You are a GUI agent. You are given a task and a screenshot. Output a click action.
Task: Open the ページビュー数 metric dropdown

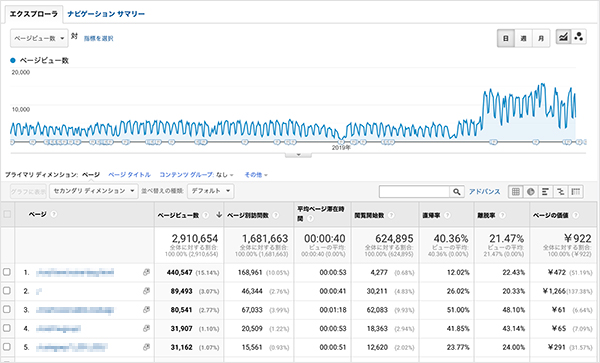click(x=39, y=38)
